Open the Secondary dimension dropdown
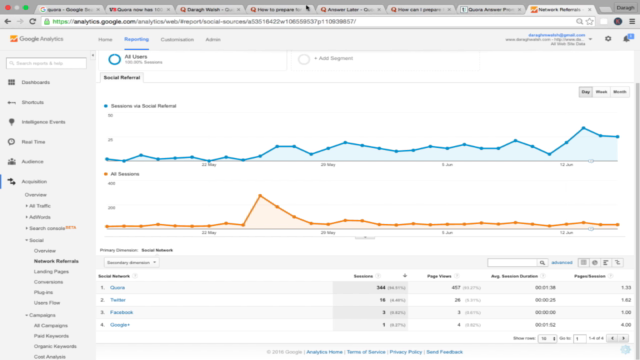The image size is (640, 360). point(131,262)
